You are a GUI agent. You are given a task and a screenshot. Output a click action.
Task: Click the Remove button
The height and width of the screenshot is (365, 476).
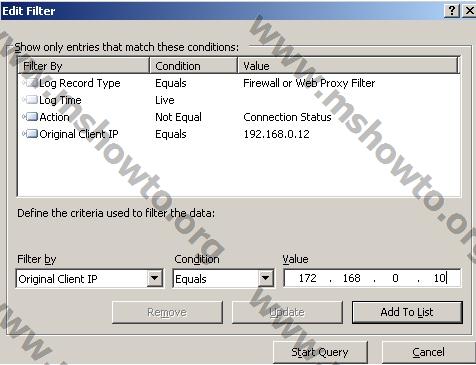pyautogui.click(x=167, y=312)
